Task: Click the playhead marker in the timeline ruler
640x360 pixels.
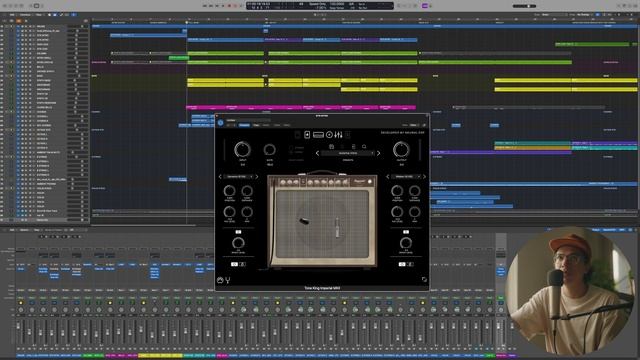Action: pyautogui.click(x=187, y=22)
